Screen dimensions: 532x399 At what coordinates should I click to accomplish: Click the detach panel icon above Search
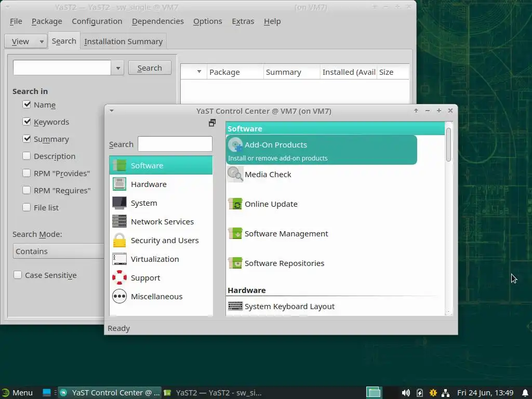[212, 123]
